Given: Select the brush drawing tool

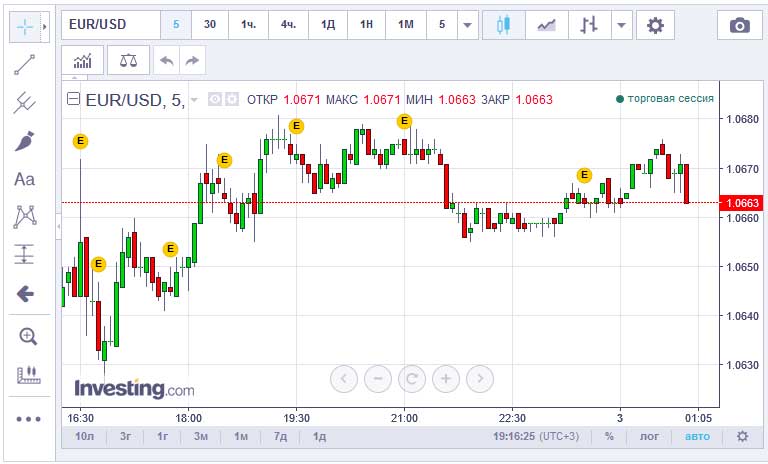Looking at the screenshot, I should coord(25,141).
